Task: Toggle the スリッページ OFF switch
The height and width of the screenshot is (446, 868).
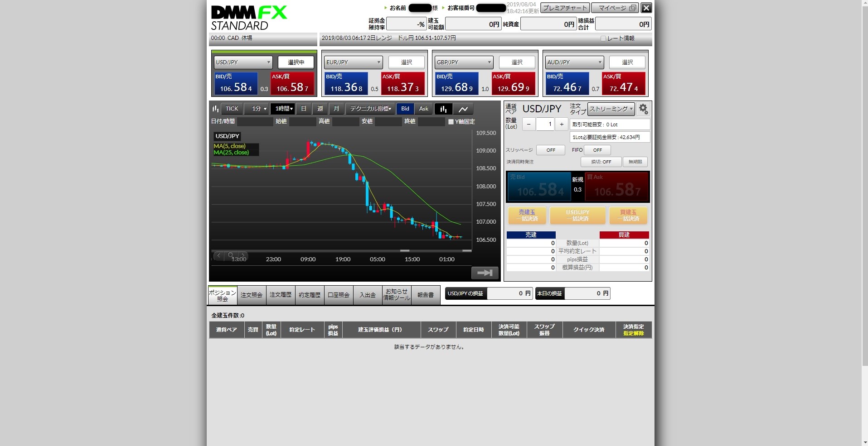Action: (x=550, y=150)
